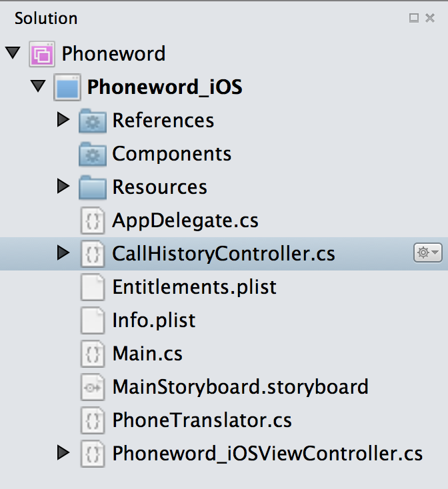Viewport: 448px width, 489px height.
Task: Click the References folder icon
Action: 93,121
